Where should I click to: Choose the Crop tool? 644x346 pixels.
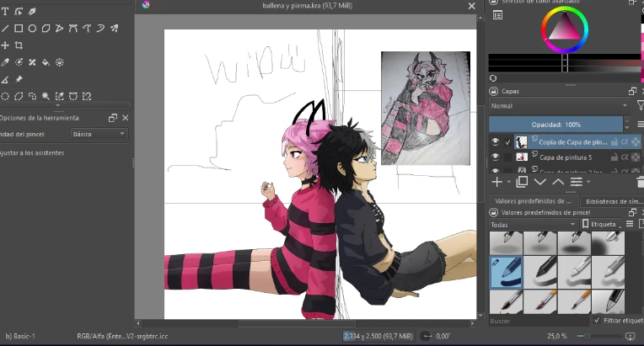pos(19,45)
